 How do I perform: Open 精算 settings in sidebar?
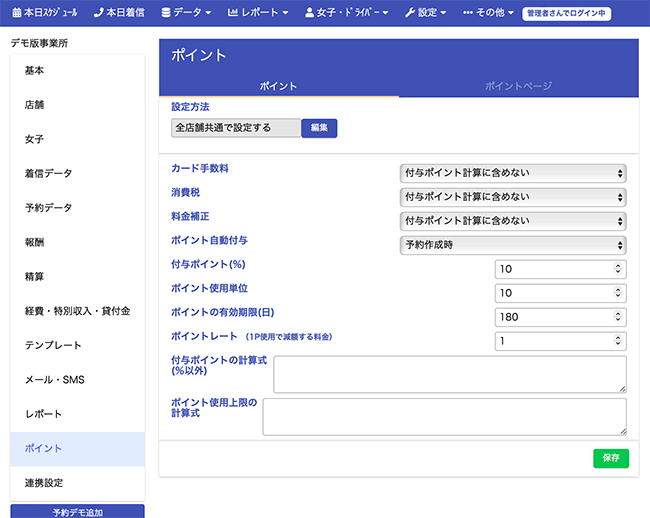(x=78, y=277)
